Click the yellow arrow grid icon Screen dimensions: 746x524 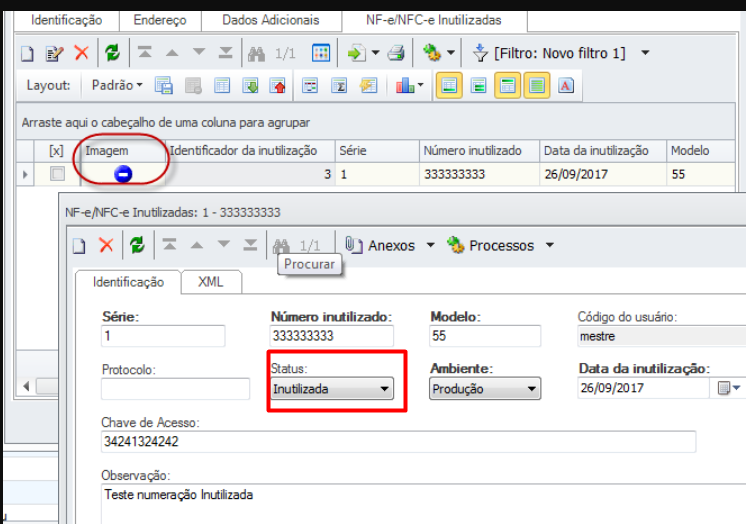pos(368,86)
